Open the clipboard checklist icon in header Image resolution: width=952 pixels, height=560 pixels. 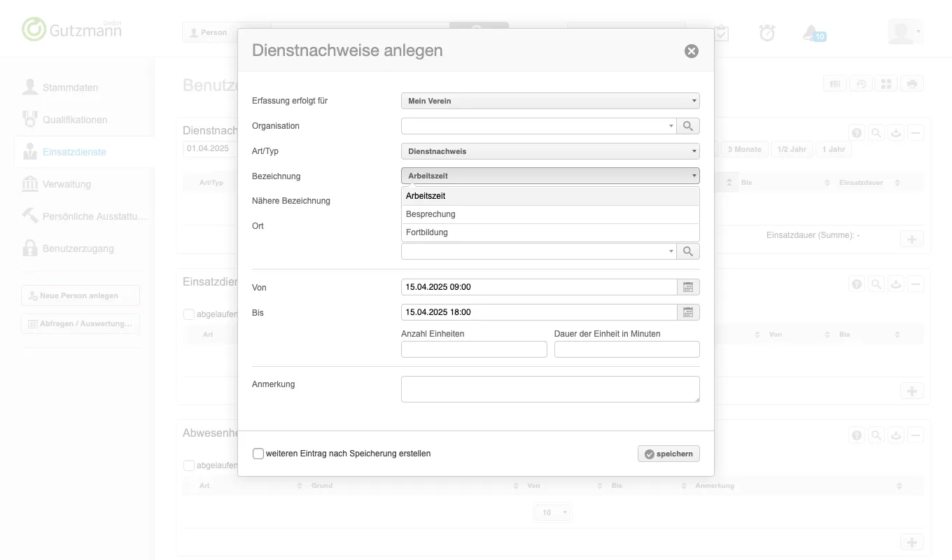[x=721, y=32]
